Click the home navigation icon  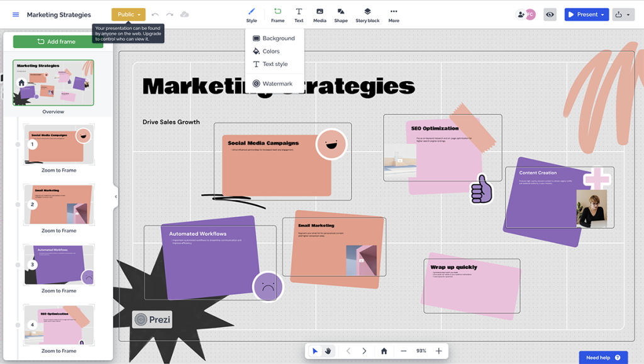coord(384,351)
